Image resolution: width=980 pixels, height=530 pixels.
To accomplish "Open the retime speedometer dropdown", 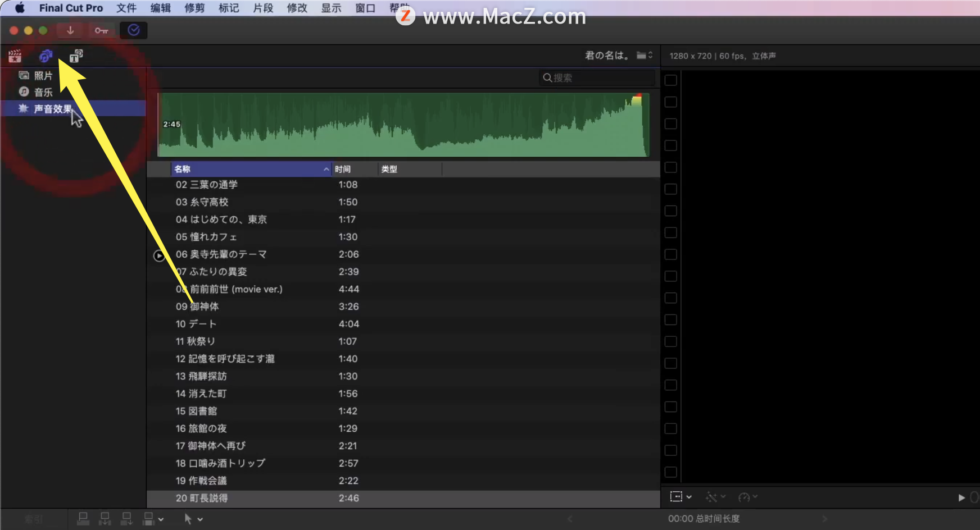I will point(748,497).
